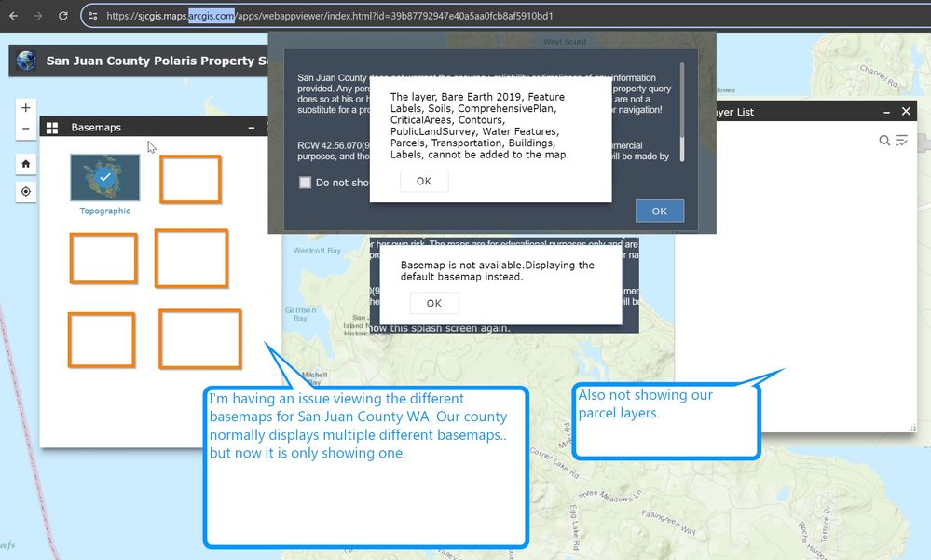Zoom in on the map
The width and height of the screenshot is (931, 560).
pyautogui.click(x=25, y=108)
